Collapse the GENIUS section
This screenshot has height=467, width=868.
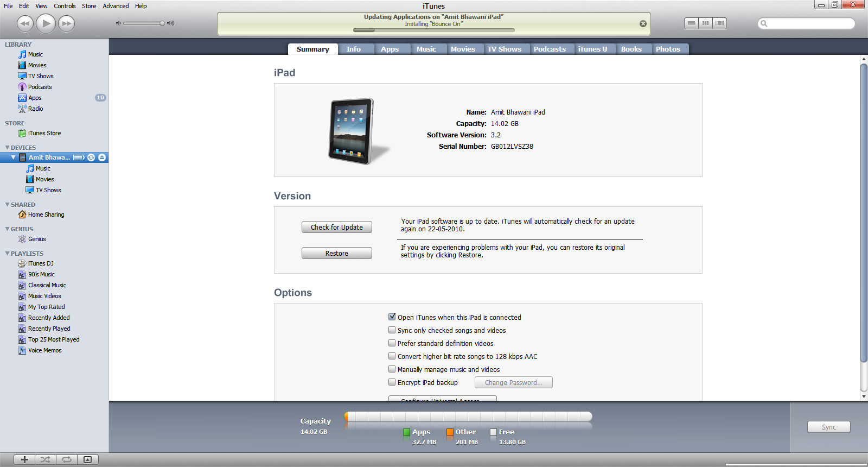point(7,229)
